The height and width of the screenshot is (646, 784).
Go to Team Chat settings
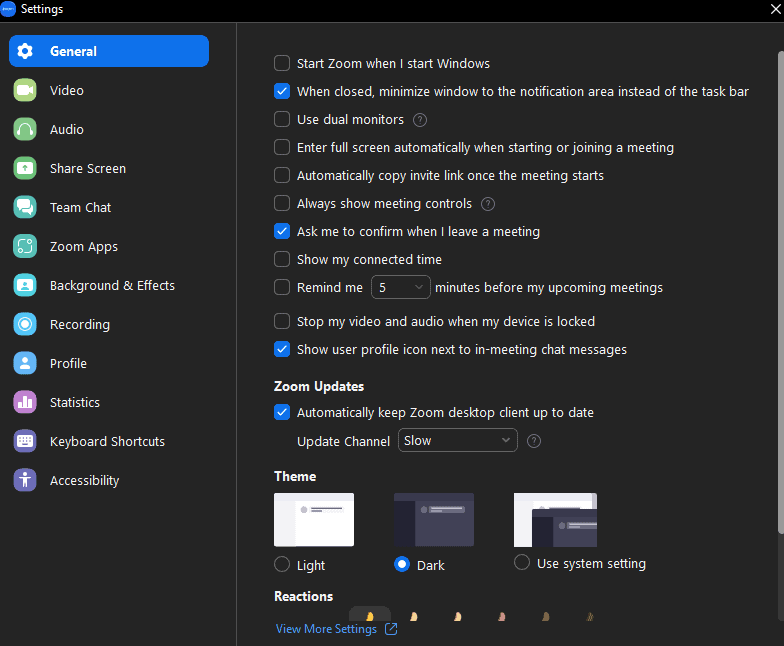tap(109, 207)
